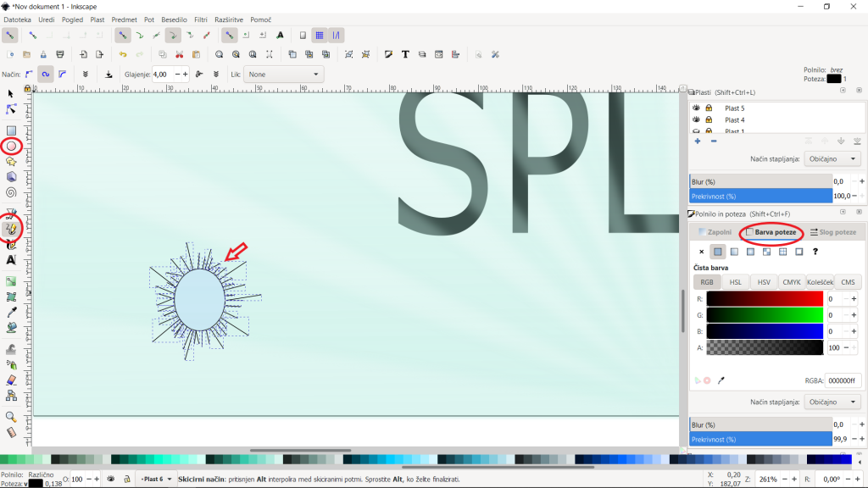Screen dimensions: 868x488
Task: Click the zoom percentage field
Action: tap(768, 480)
